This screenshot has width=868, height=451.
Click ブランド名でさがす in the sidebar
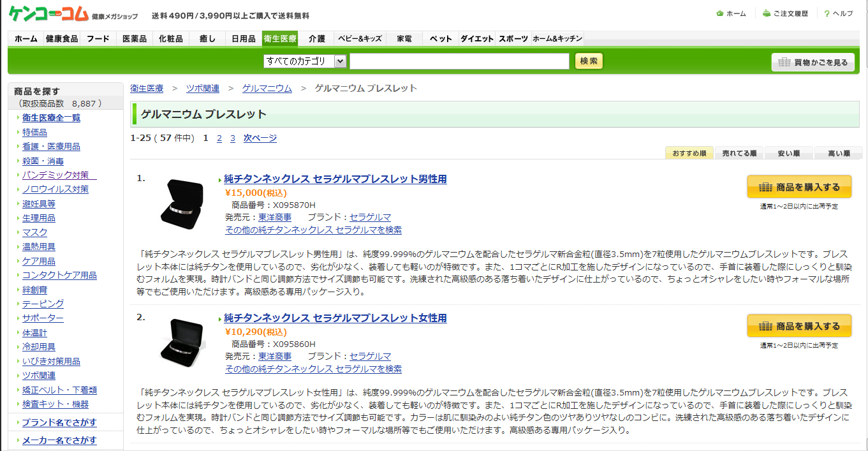click(x=59, y=423)
